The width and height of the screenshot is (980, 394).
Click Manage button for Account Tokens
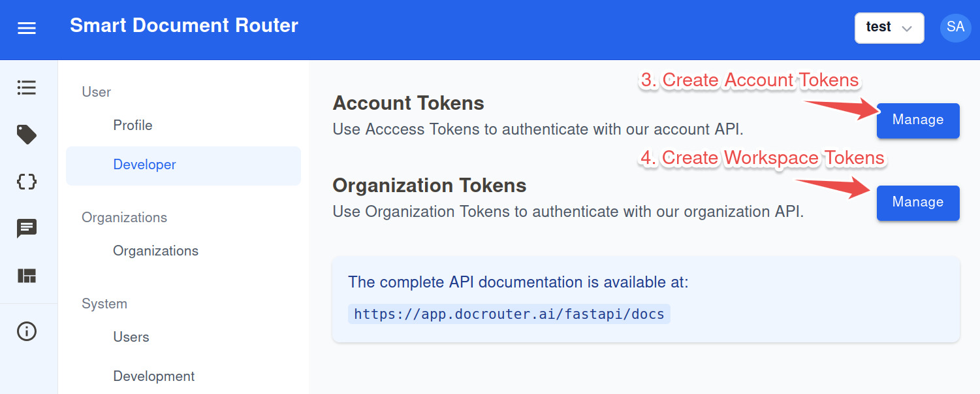(917, 120)
